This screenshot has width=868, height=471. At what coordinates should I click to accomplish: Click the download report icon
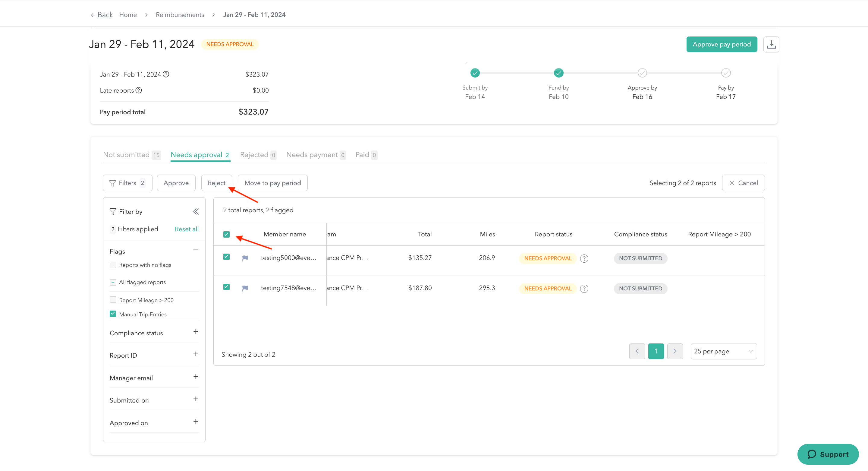coord(771,45)
